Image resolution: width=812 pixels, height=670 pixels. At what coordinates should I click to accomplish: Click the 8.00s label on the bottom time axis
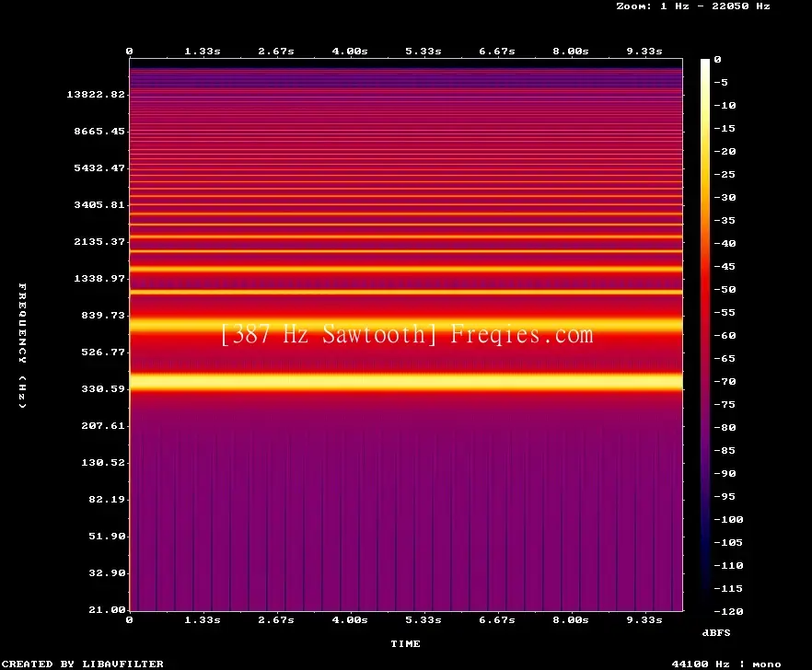click(x=570, y=619)
